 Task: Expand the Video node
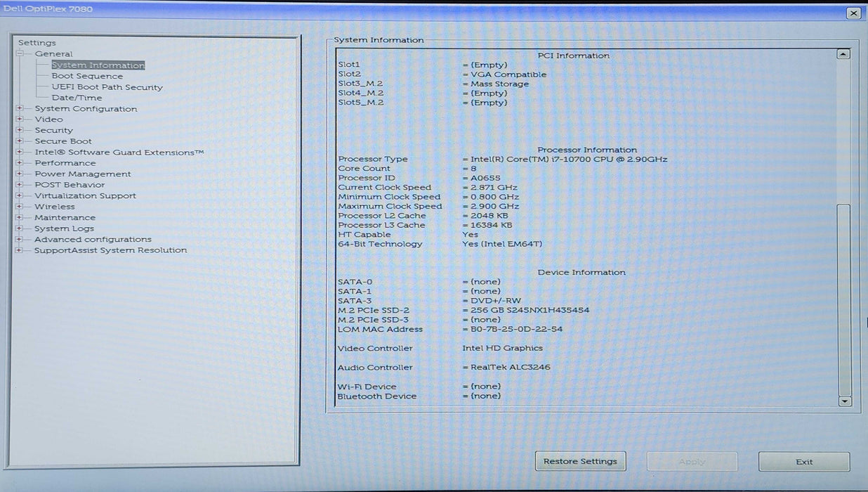pos(20,119)
